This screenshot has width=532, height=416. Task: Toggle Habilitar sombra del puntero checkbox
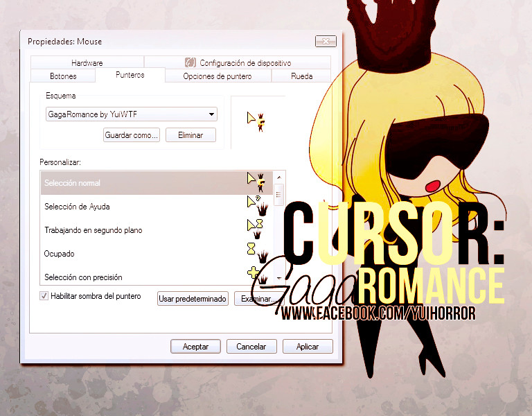(x=44, y=296)
